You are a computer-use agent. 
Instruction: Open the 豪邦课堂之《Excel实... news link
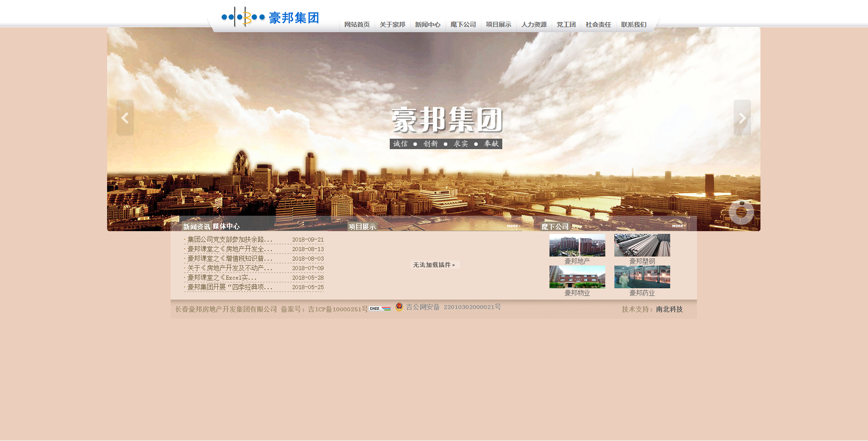click(222, 277)
